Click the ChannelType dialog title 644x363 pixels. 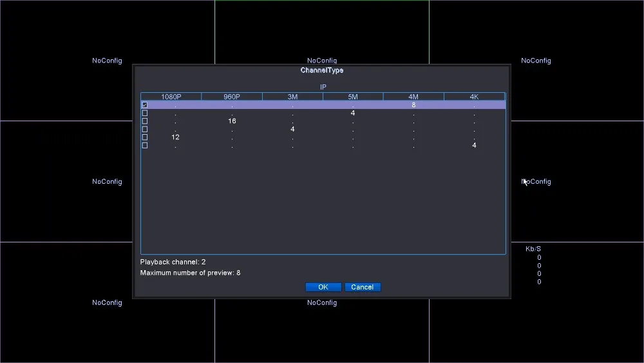[322, 70]
